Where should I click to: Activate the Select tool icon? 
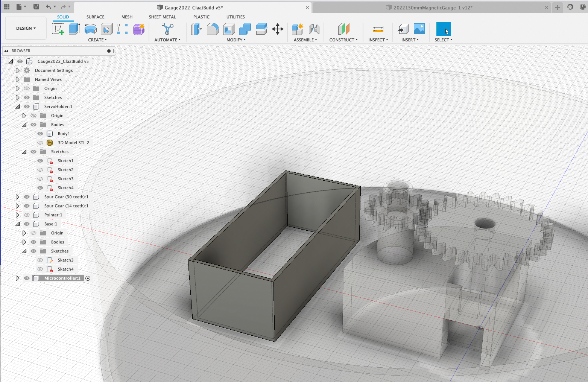443,29
